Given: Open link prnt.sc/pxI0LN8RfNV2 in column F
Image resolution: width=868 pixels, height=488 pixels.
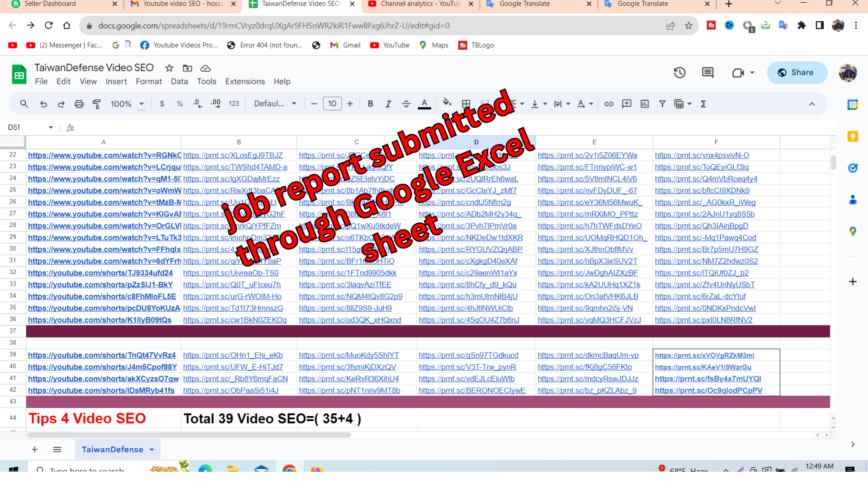Looking at the screenshot, I should click(703, 320).
